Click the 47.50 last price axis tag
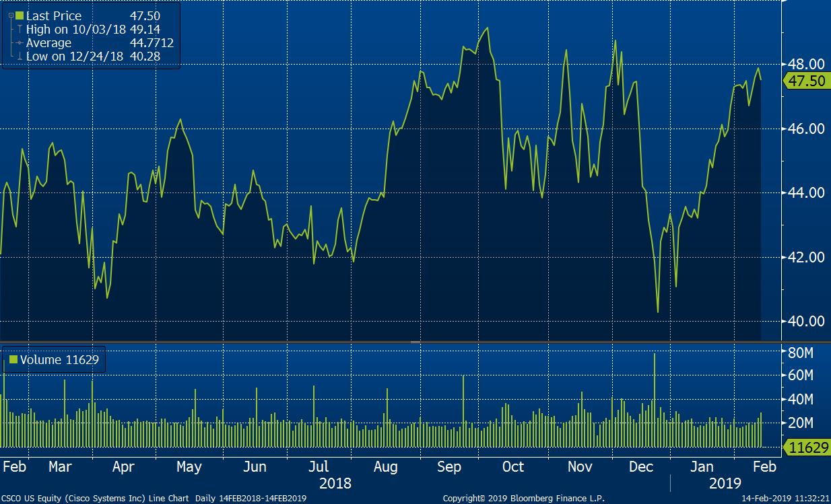The height and width of the screenshot is (504, 831). (805, 81)
